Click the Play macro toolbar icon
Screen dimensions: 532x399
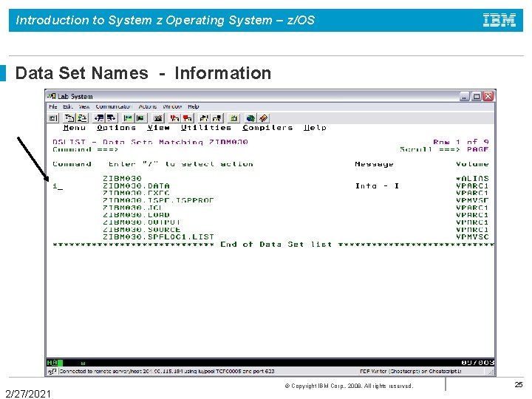[x=204, y=118]
